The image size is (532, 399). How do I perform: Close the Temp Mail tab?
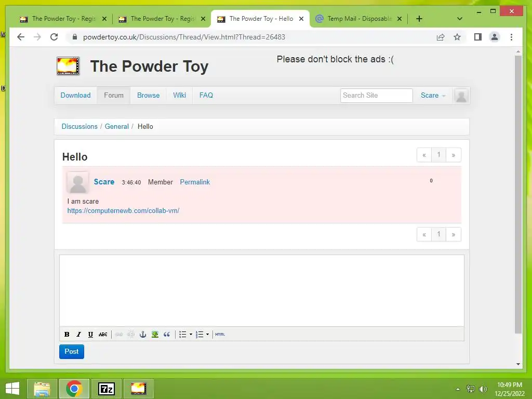click(400, 19)
